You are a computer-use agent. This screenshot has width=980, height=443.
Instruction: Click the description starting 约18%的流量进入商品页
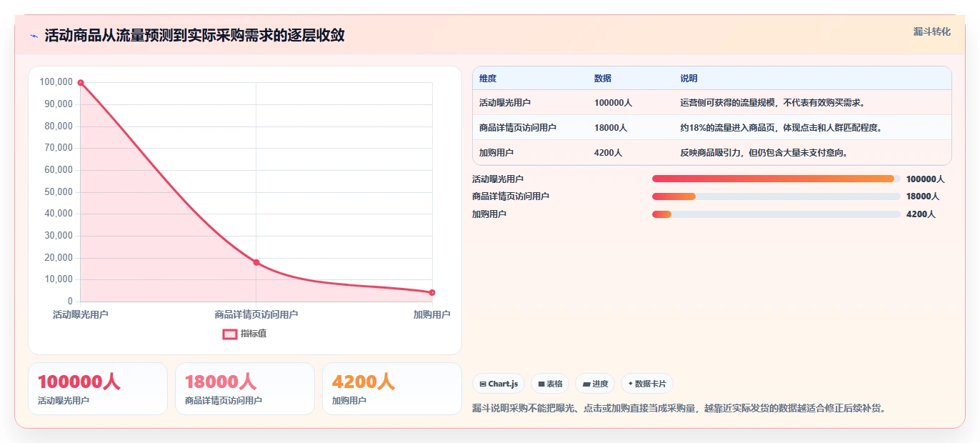[781, 128]
